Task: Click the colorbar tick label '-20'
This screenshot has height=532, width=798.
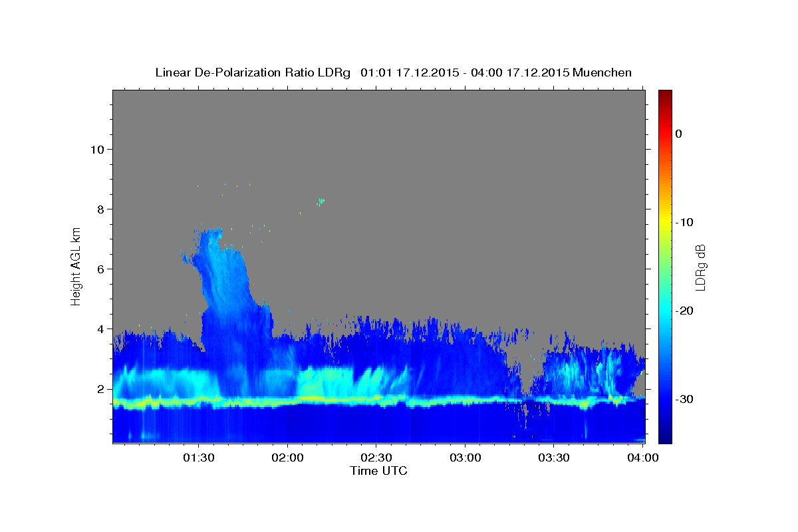Action: (685, 311)
